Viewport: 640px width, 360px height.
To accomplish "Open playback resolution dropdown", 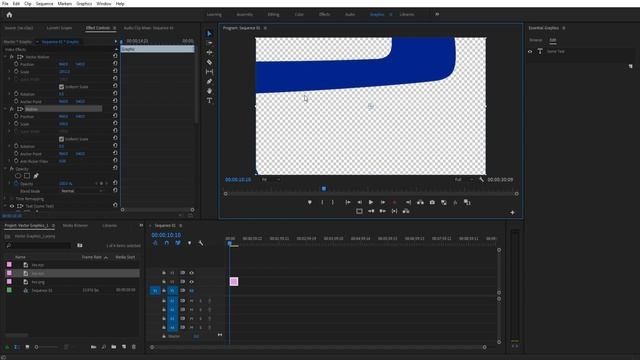I will [464, 180].
